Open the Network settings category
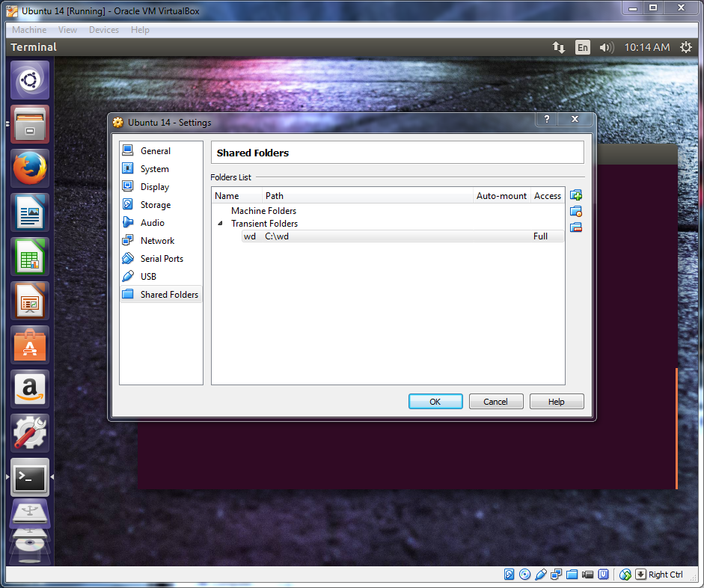The height and width of the screenshot is (588, 704). (155, 240)
